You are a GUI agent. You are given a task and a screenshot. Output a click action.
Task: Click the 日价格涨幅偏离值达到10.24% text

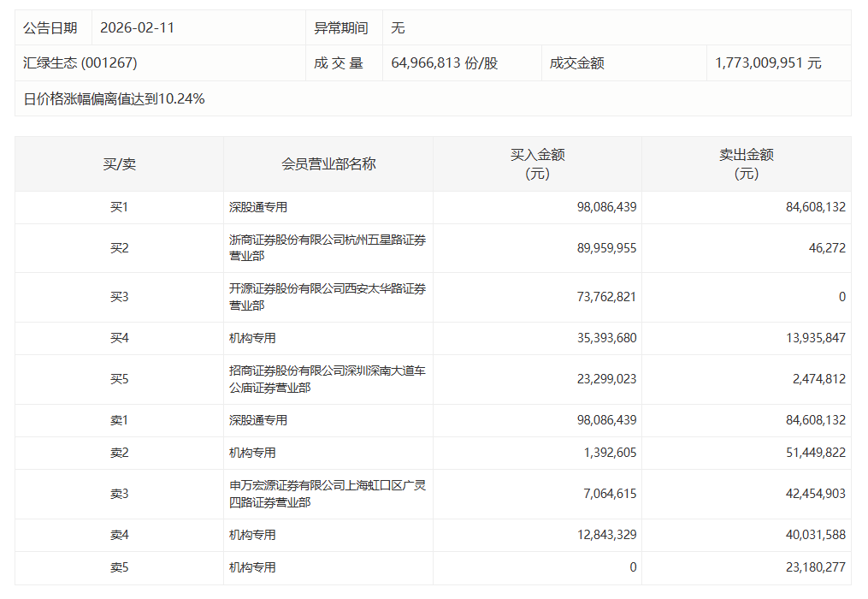point(110,98)
